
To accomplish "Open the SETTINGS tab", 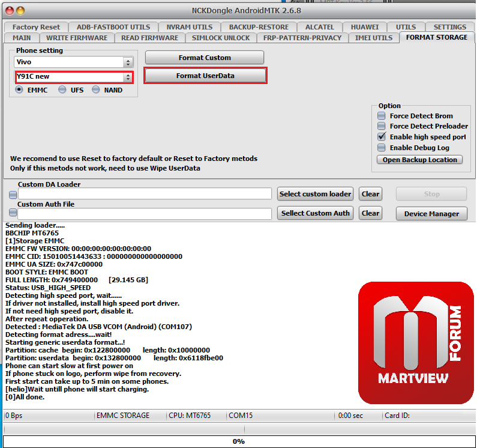I will pos(449,27).
